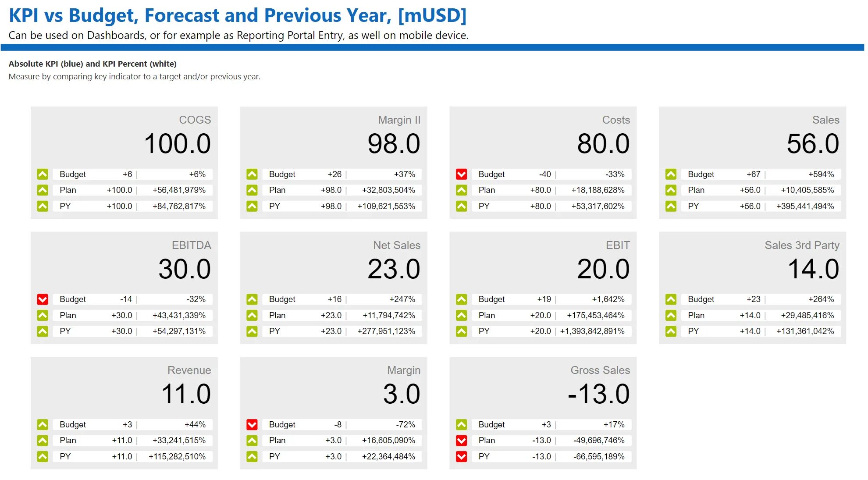Image resolution: width=868 pixels, height=480 pixels.
Task: Click the +56,481,979% COGS Plan percent
Action: [179, 190]
